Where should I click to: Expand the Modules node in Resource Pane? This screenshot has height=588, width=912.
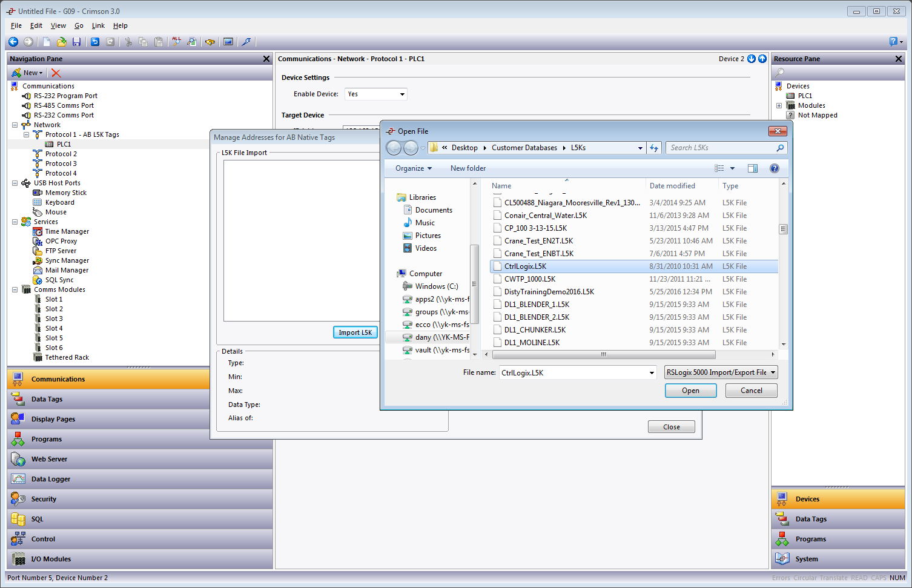(x=779, y=105)
